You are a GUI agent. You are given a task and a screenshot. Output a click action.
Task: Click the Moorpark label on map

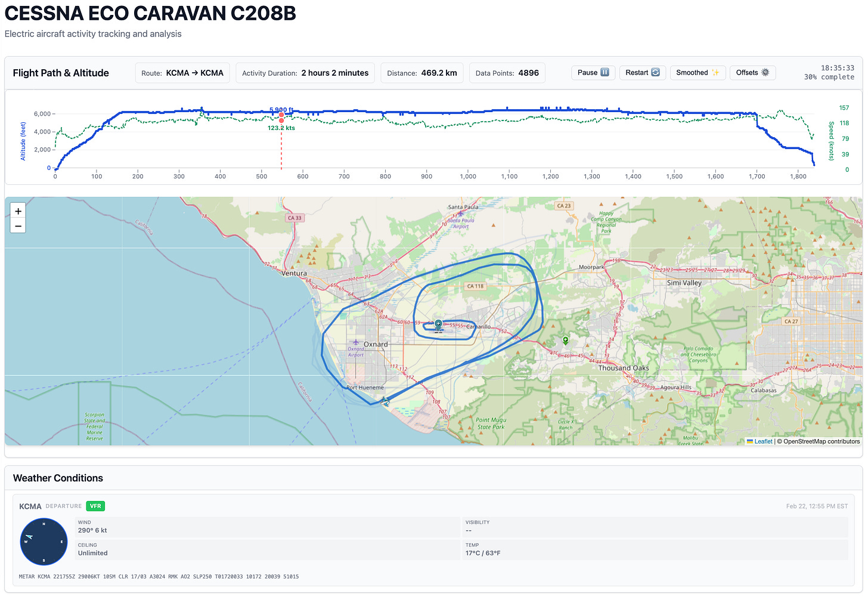click(591, 267)
